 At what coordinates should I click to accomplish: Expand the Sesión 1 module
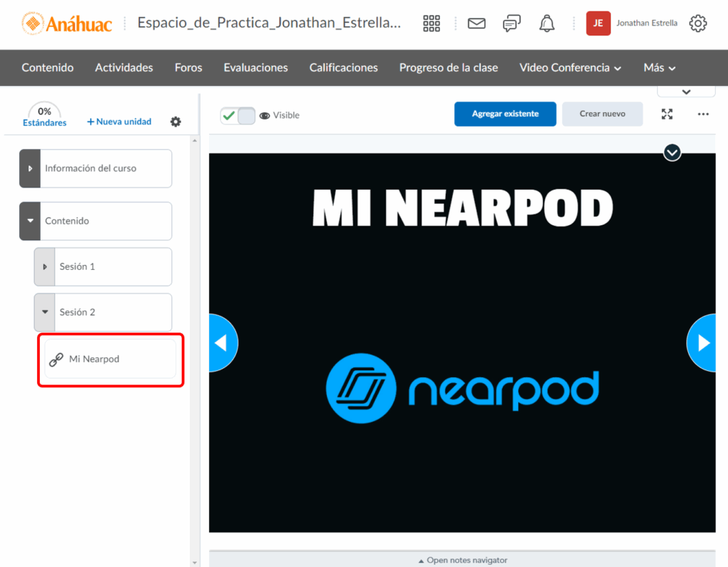pyautogui.click(x=45, y=266)
